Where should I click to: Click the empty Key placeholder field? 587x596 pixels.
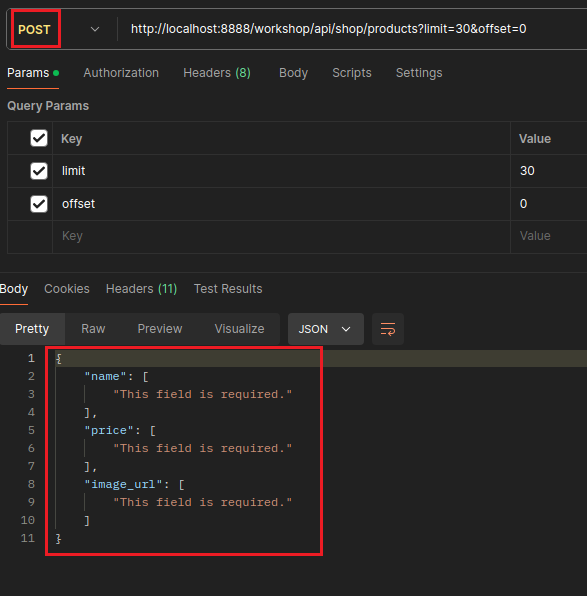(281, 236)
